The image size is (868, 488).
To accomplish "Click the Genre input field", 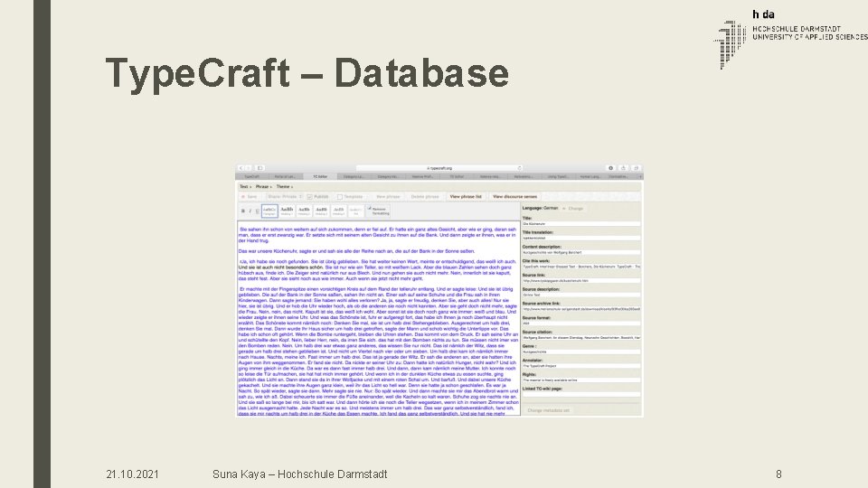I will click(x=581, y=352).
